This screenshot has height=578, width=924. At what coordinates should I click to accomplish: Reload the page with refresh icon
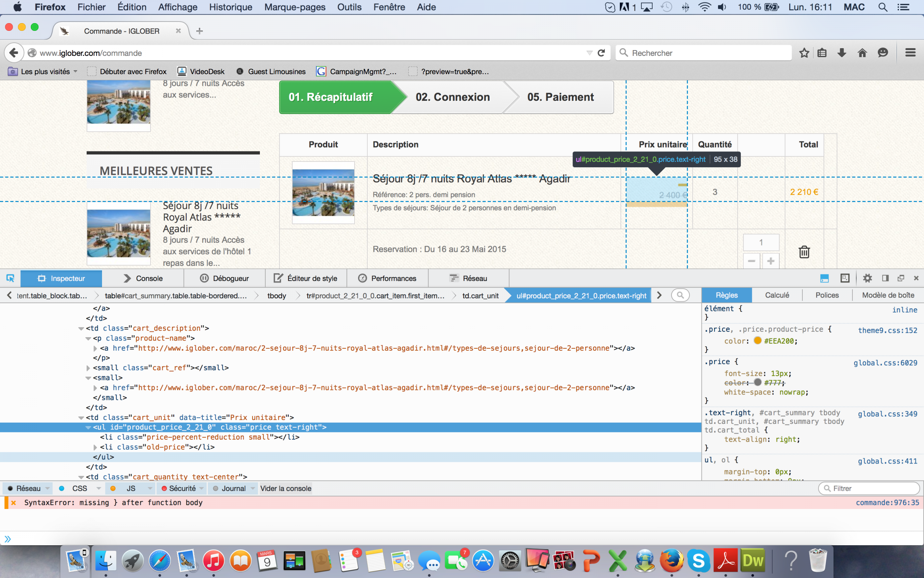601,53
